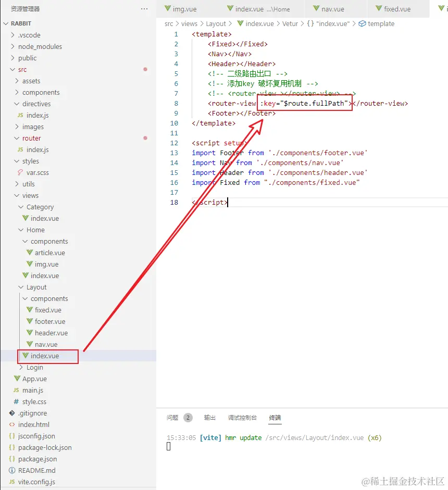Viewport: 448px width, 490px height.
Task: Collapse the src folder
Action: point(13,69)
